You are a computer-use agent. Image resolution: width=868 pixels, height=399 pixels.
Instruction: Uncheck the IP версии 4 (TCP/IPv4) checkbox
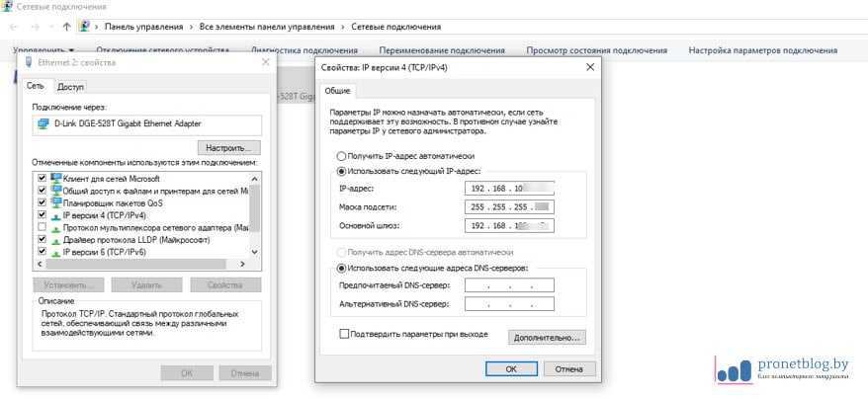coord(42,214)
